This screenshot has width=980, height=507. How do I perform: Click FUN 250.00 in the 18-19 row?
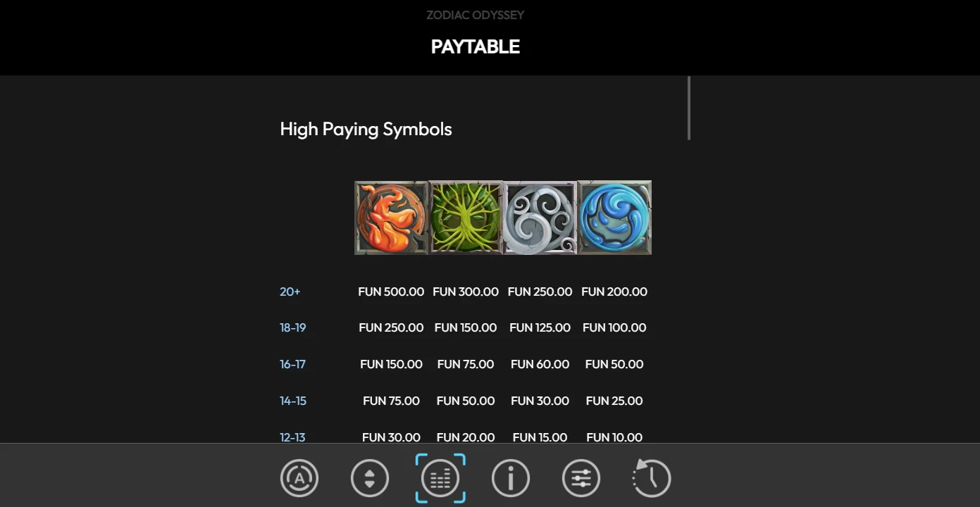coord(391,327)
